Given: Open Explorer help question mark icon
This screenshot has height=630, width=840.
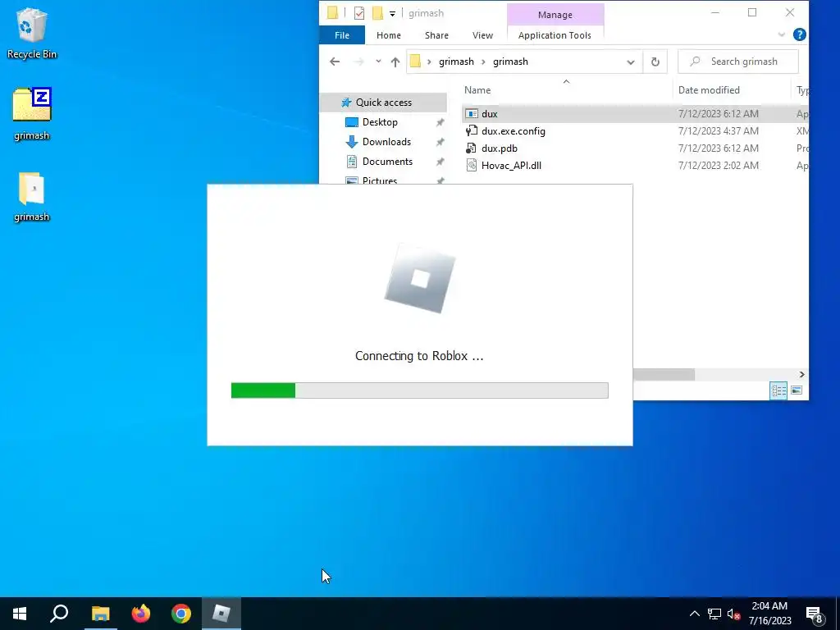Looking at the screenshot, I should tap(799, 34).
